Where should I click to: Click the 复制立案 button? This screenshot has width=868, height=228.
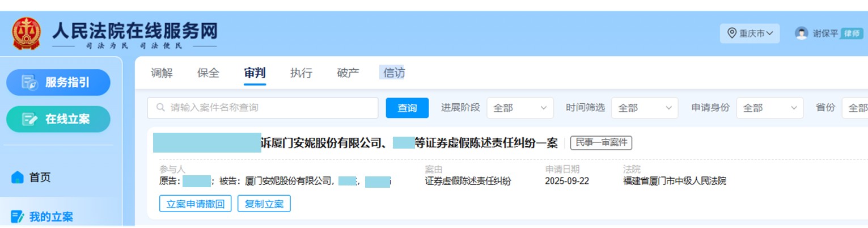(x=264, y=204)
